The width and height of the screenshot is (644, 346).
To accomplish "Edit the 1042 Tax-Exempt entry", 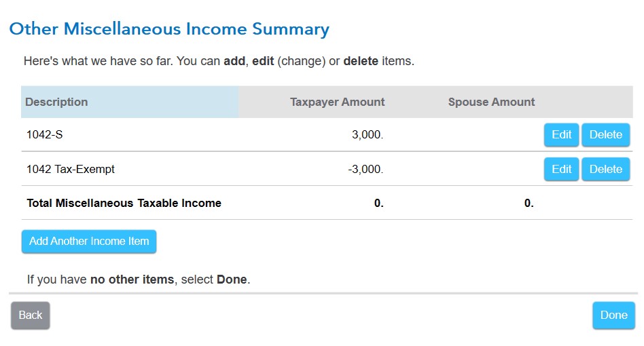I will click(x=561, y=170).
